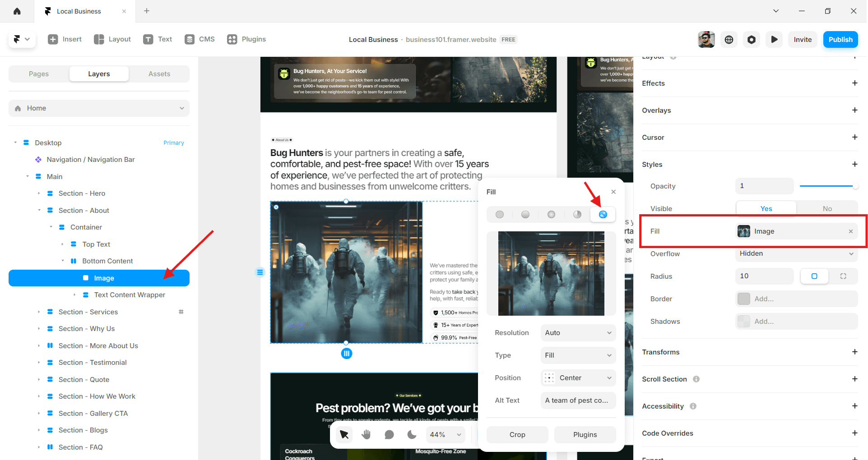Open the Border color swatch
The height and width of the screenshot is (460, 868).
pos(743,299)
